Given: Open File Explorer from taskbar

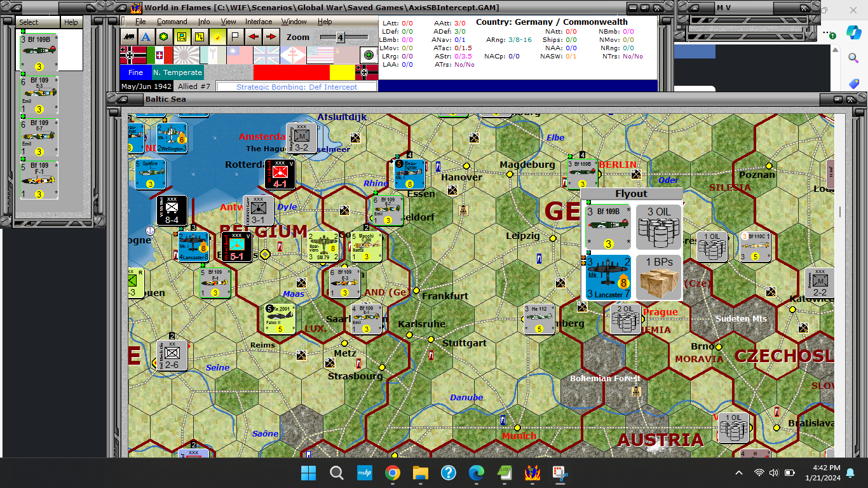Looking at the screenshot, I should click(420, 473).
